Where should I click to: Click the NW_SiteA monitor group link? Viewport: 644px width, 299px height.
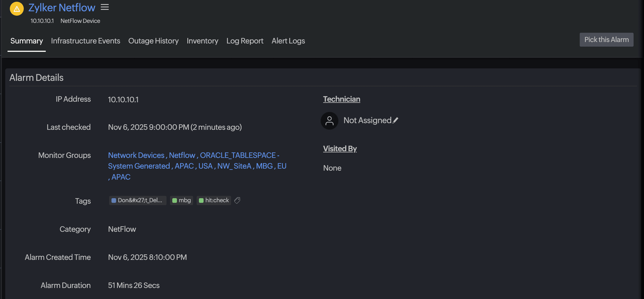coord(235,166)
